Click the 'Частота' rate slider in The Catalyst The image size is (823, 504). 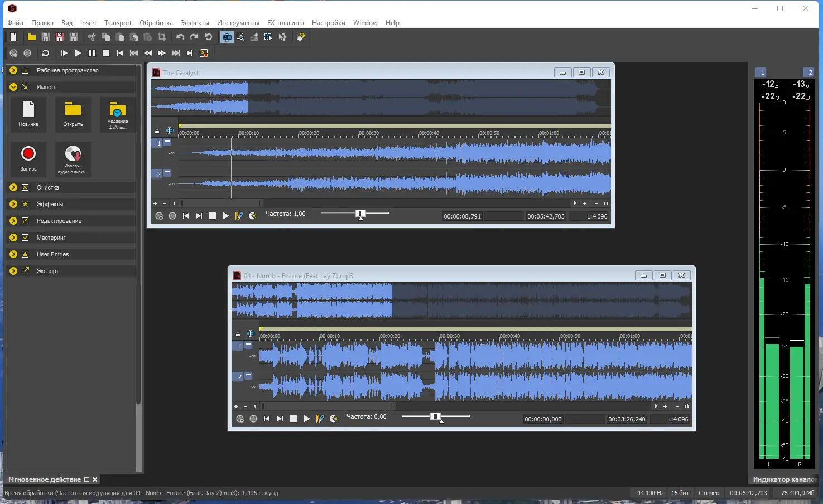360,214
